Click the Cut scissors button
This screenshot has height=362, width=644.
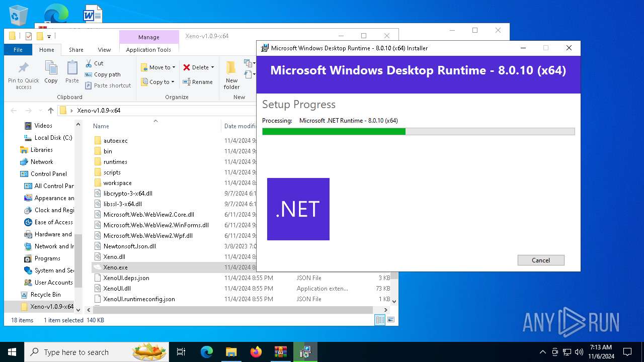94,63
